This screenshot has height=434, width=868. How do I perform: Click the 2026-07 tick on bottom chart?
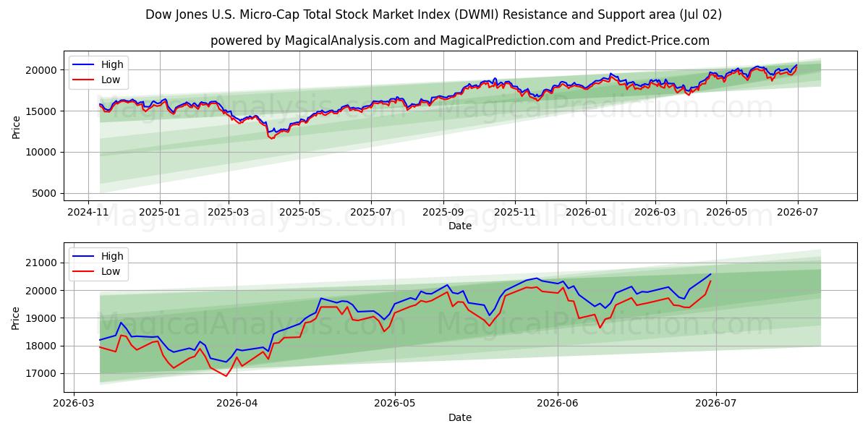(715, 404)
